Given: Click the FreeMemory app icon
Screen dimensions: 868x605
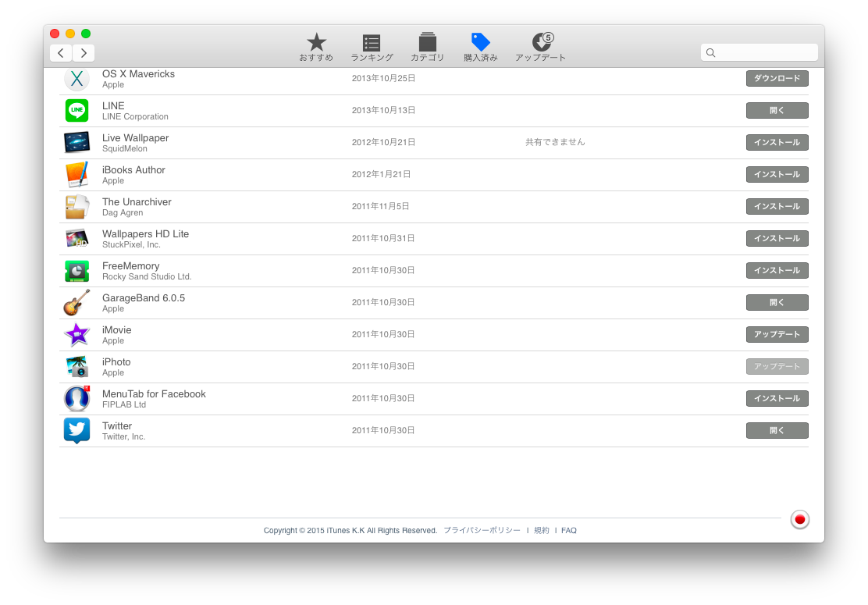Looking at the screenshot, I should click(77, 271).
